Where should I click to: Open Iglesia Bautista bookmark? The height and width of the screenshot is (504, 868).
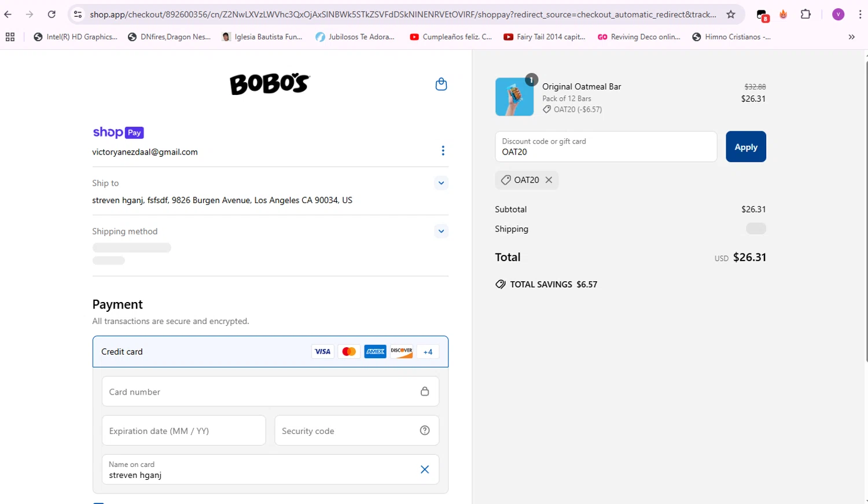coord(262,37)
